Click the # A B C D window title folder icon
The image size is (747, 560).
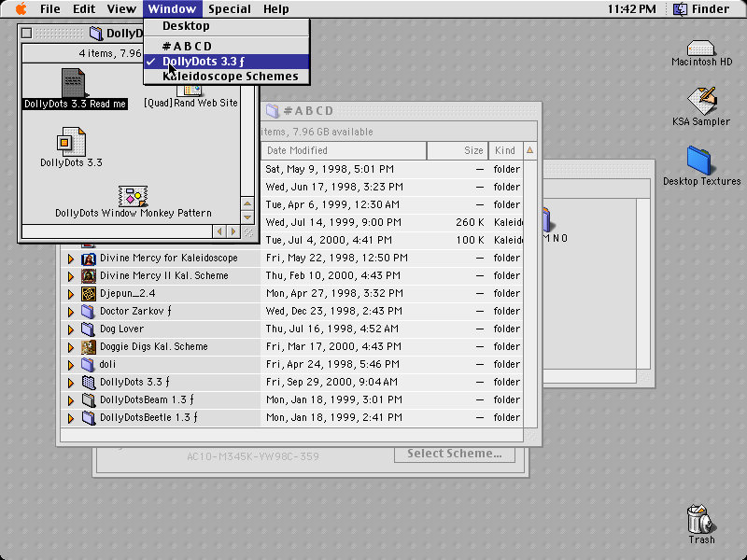(x=272, y=111)
